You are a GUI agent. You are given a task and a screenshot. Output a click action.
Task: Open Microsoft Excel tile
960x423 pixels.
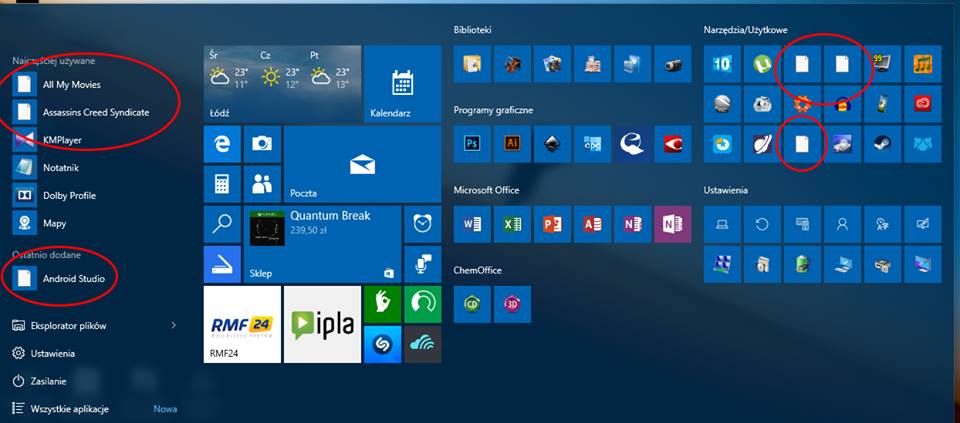tap(512, 224)
